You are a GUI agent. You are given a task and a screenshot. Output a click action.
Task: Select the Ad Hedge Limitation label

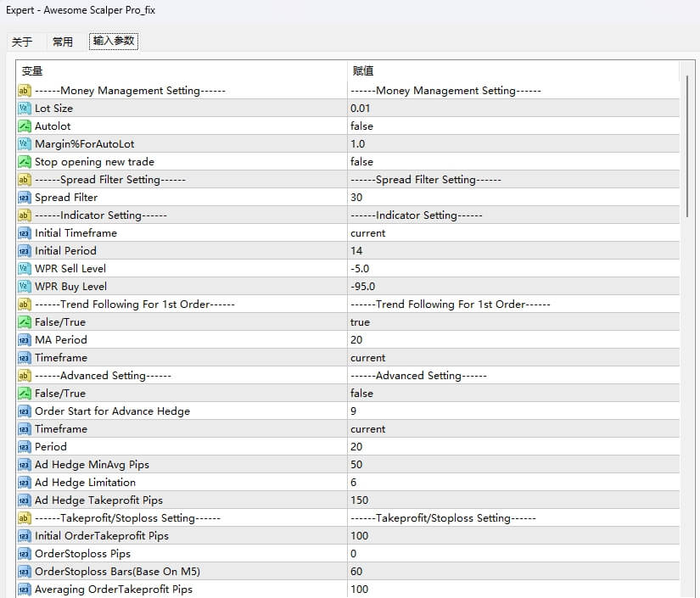(85, 483)
